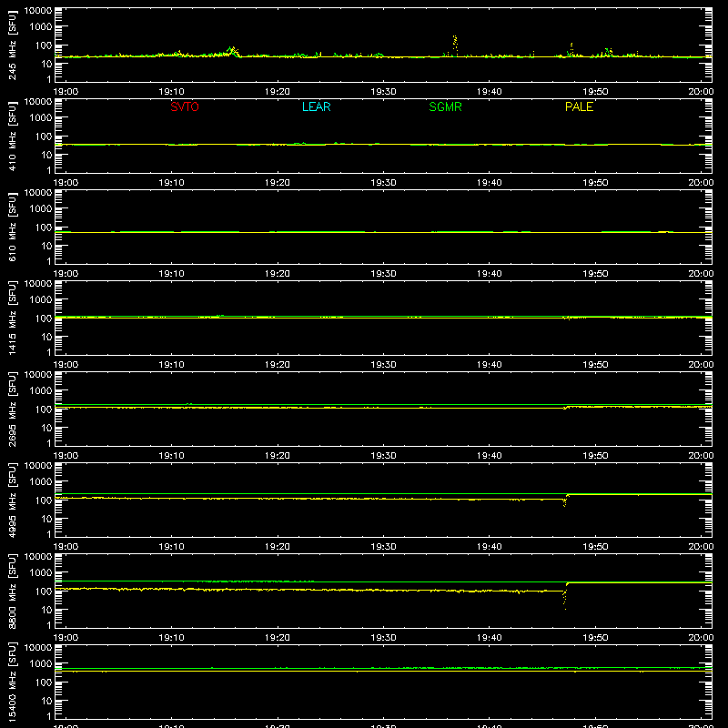
Task: Click 20:00 label under the 245 MHz panel
Action: (701, 92)
